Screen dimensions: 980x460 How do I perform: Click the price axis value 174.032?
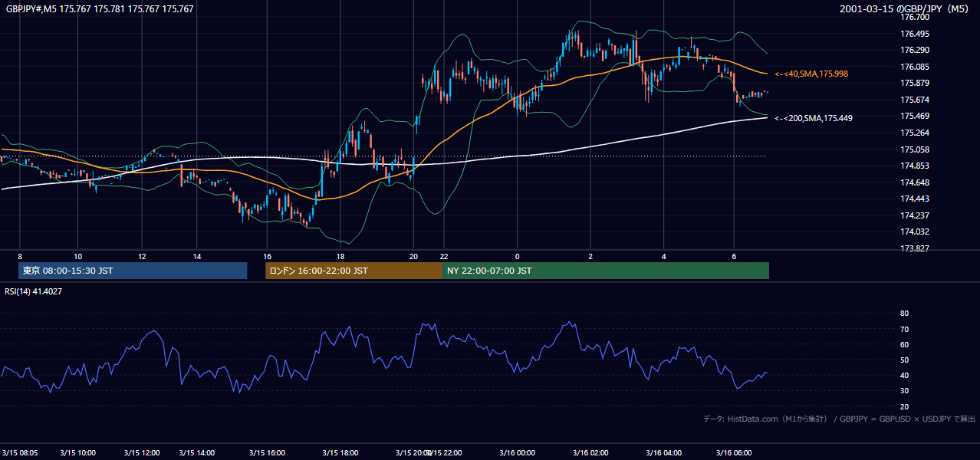[915, 232]
